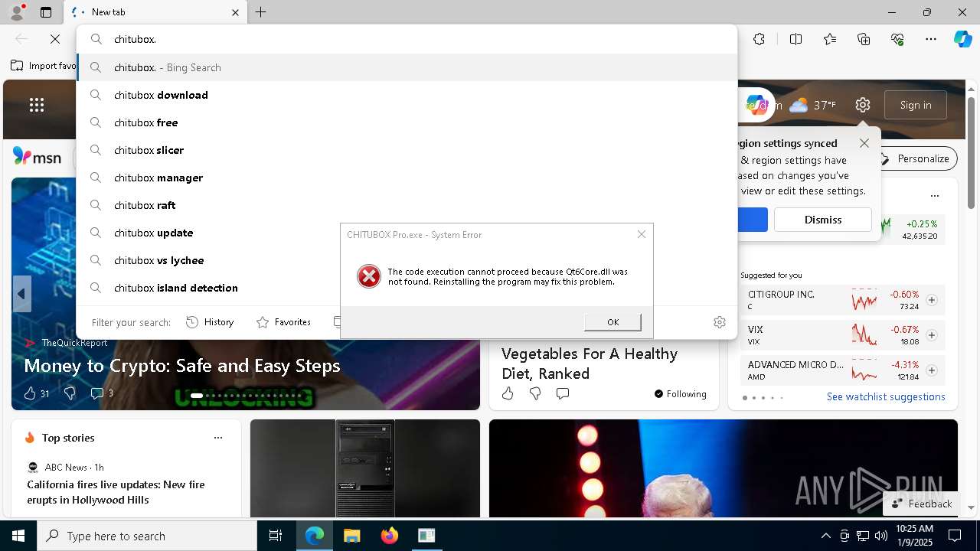Launch Firefox from taskbar
980x551 pixels.
tap(390, 536)
